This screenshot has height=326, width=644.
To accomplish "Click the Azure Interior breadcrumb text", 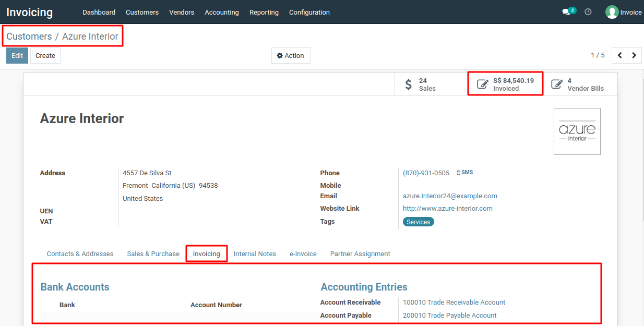I will [x=90, y=37].
